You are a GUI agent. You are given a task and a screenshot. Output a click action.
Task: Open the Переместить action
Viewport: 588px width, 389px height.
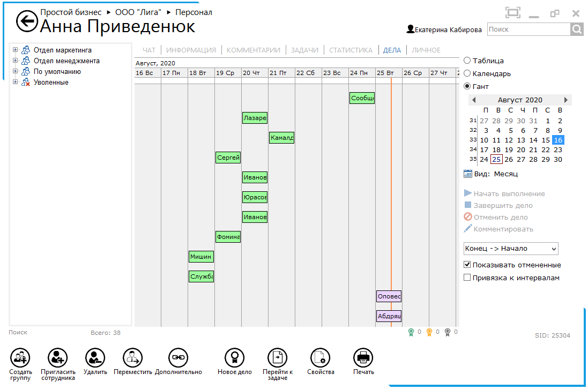pyautogui.click(x=132, y=357)
